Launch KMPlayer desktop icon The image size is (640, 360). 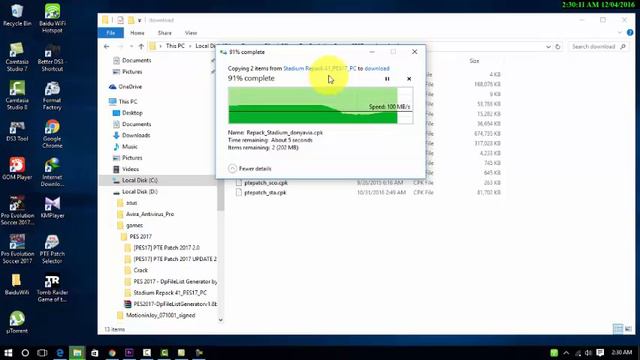coord(52,207)
